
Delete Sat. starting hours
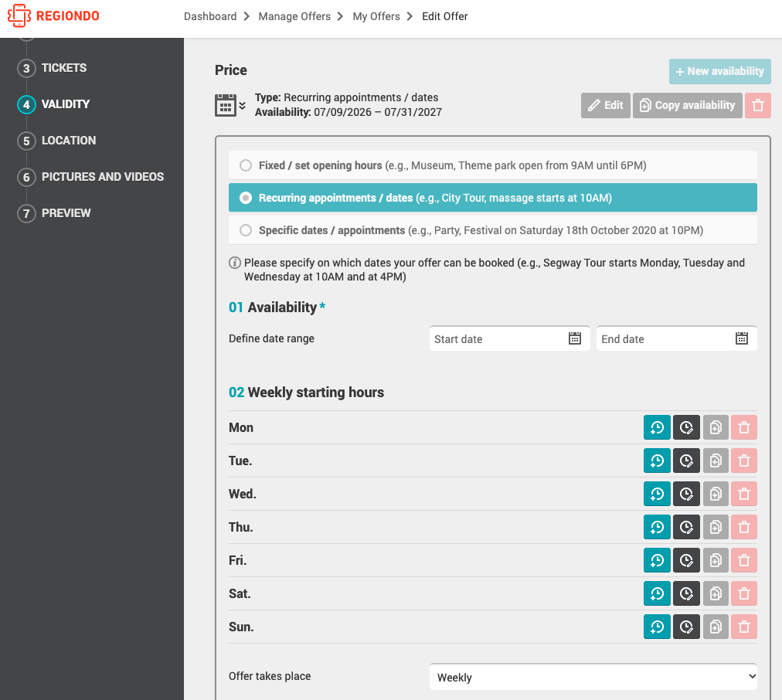(x=744, y=593)
